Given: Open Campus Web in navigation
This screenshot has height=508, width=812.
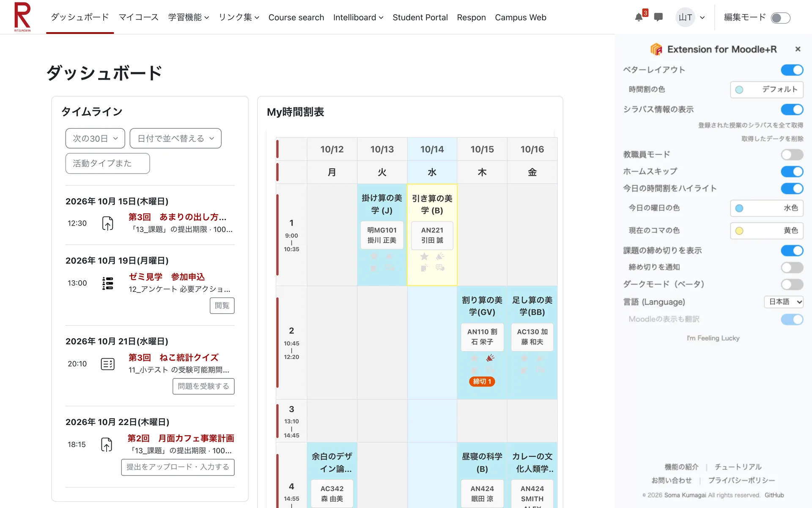Looking at the screenshot, I should [x=521, y=17].
